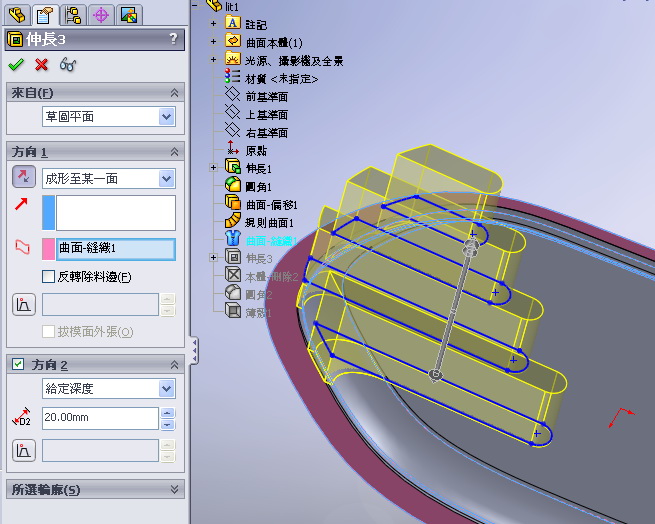
Task: Click the 20.00mm depth input field
Action: pos(100,418)
